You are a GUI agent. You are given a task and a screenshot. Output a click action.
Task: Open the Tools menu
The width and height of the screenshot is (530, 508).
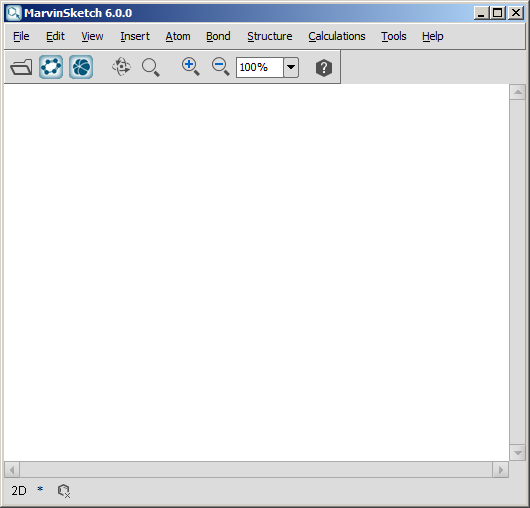pyautogui.click(x=394, y=36)
